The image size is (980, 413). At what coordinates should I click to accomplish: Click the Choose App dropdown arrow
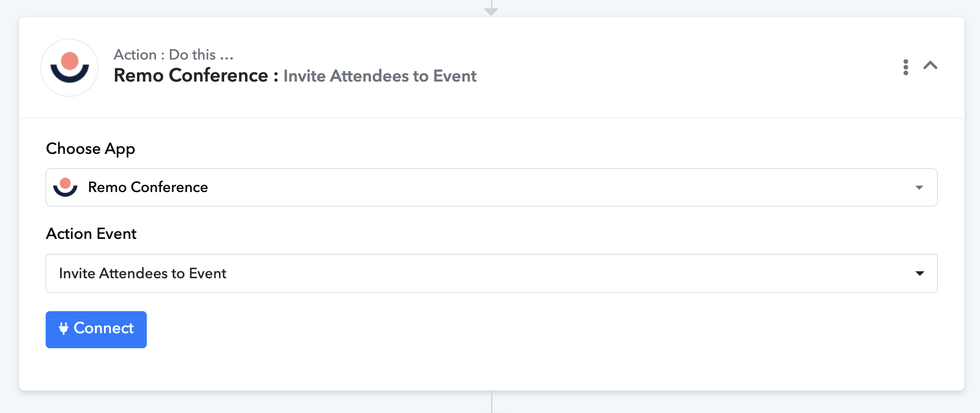pos(919,187)
